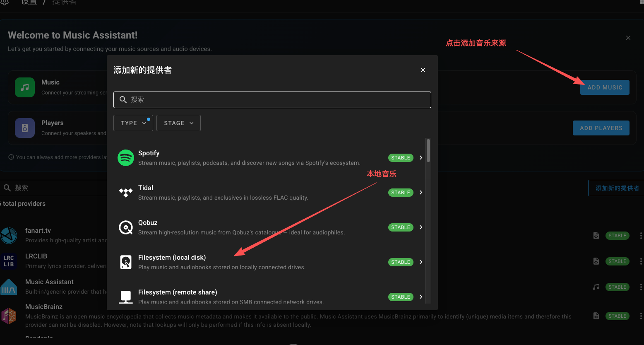Click the ADD PLAYERS button
This screenshot has height=345, width=644.
tap(601, 128)
